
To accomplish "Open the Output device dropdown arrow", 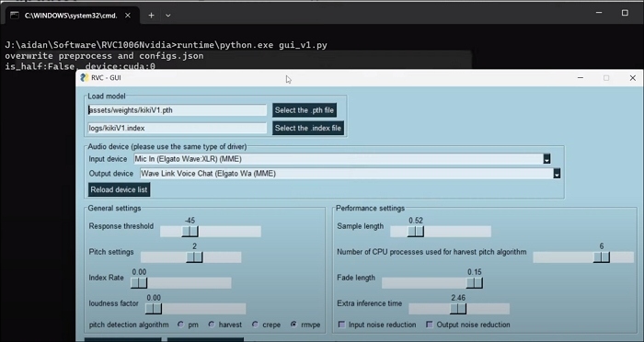I will [x=557, y=174].
